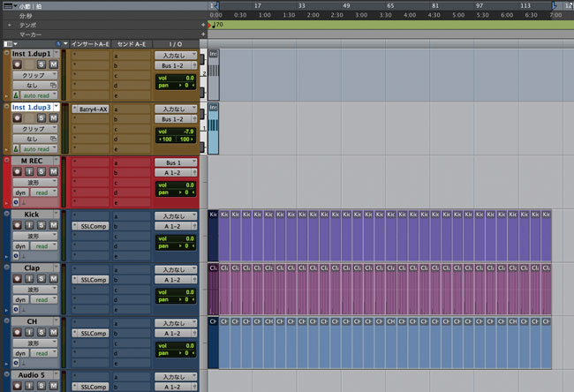Mute the Inst 1.dup3 track

(x=54, y=118)
